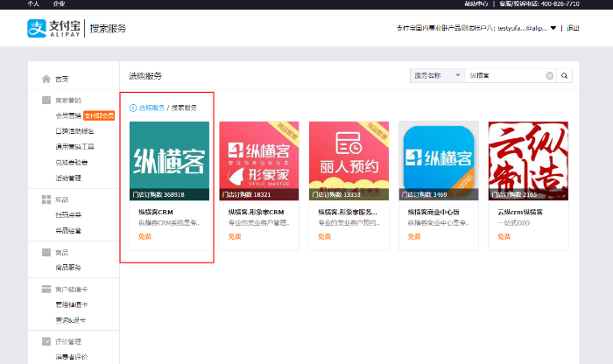Expand the account dropdown arrow beside testyufa
This screenshot has width=613, height=364.
pos(553,28)
